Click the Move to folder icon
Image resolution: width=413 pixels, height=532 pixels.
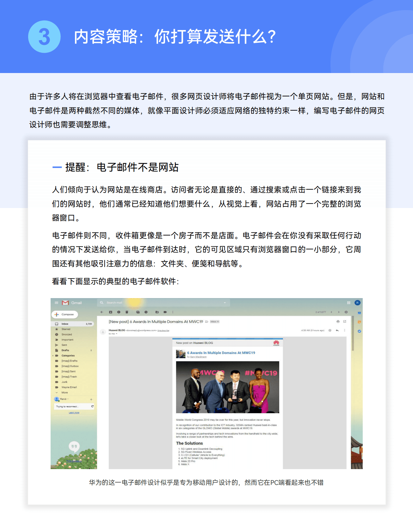(x=157, y=312)
